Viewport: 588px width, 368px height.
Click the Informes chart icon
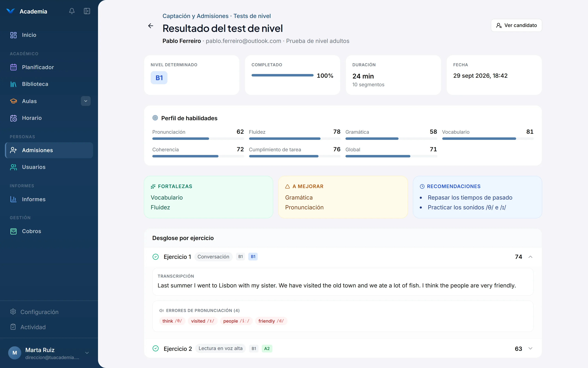click(x=14, y=199)
